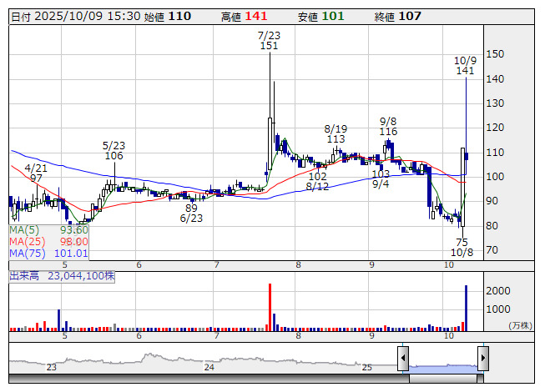Click the blue volume bar in late April
The image size is (545, 392).
(x=58, y=320)
